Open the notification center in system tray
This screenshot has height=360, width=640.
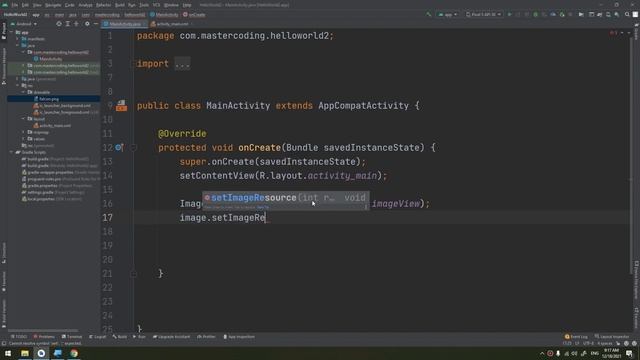point(629,353)
